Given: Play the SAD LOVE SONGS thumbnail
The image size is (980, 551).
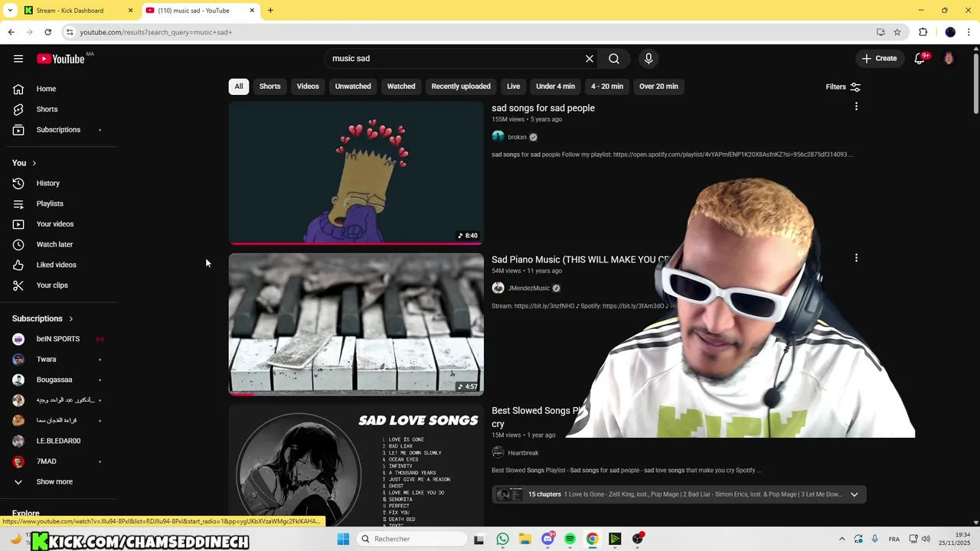Looking at the screenshot, I should pyautogui.click(x=356, y=465).
